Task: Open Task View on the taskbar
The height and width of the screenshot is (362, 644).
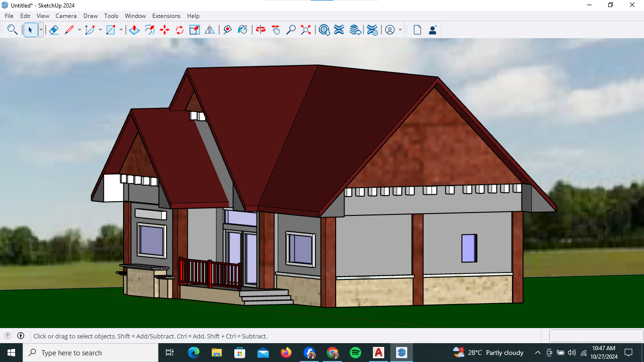Action: [170, 353]
